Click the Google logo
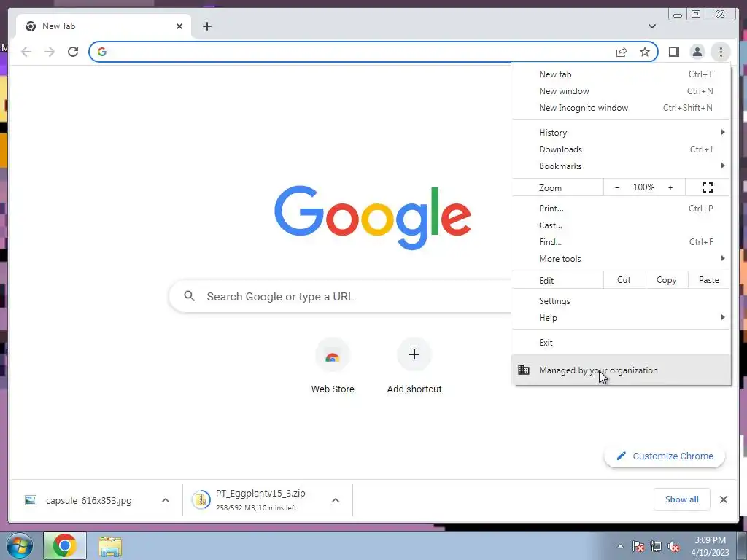This screenshot has height=560, width=747. [x=373, y=217]
